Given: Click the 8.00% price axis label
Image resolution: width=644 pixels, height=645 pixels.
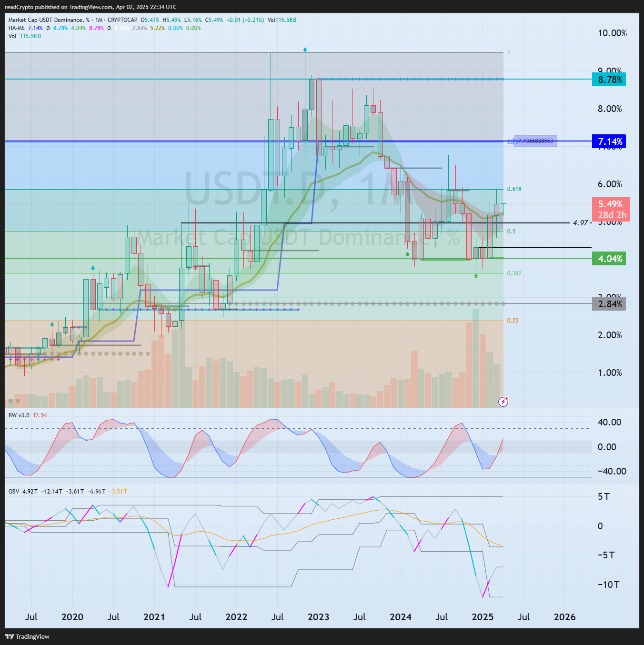Looking at the screenshot, I should (x=610, y=109).
